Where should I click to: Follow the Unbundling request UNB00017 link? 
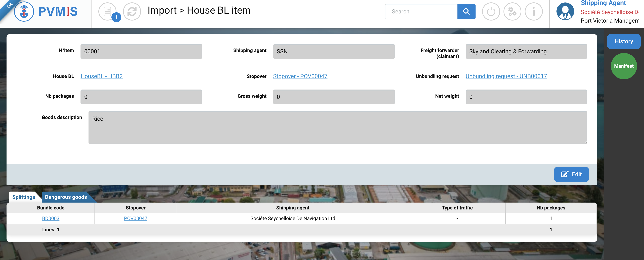click(506, 76)
